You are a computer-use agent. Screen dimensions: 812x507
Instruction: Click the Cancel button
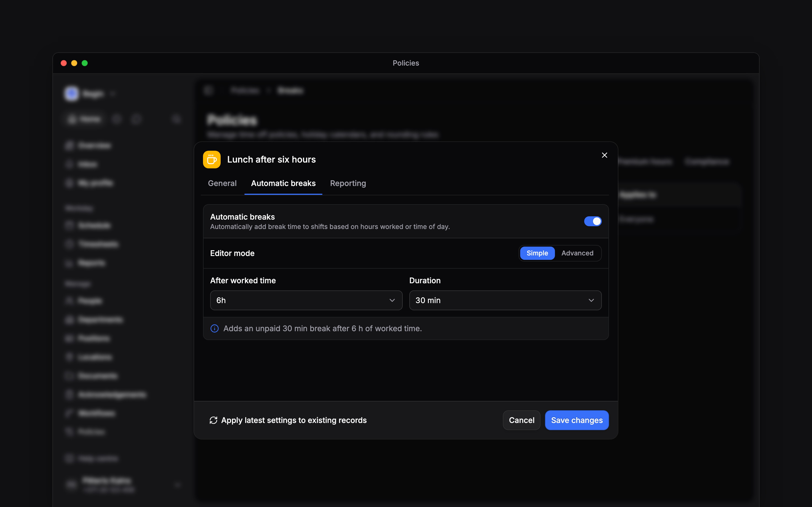521,420
